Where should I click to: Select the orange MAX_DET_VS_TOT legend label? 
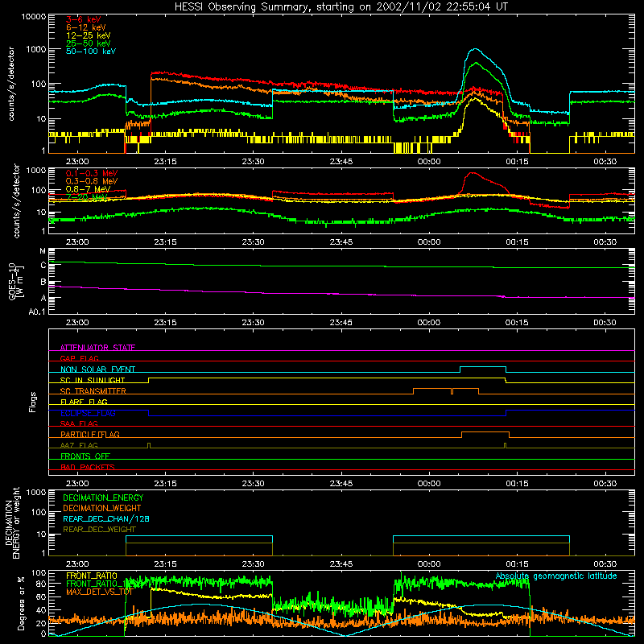point(99,592)
